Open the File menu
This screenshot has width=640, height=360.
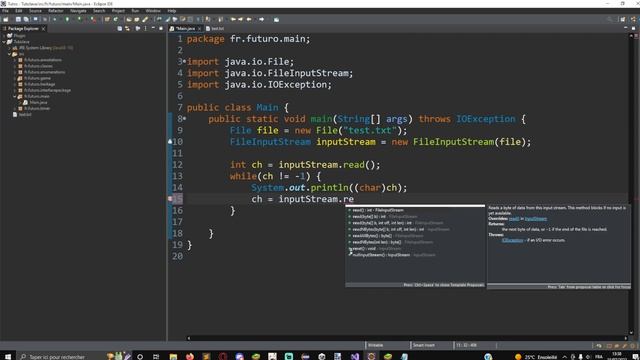pos(6,11)
